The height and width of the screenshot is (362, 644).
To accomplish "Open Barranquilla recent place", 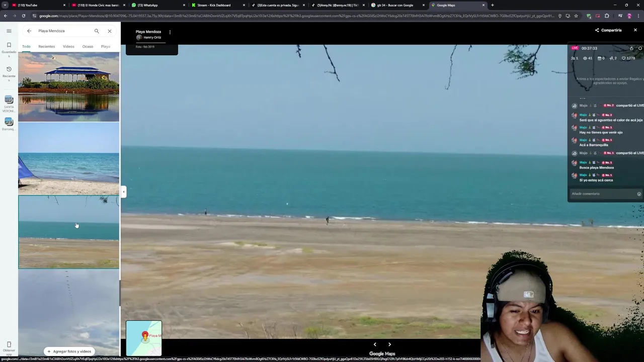I will (x=9, y=124).
